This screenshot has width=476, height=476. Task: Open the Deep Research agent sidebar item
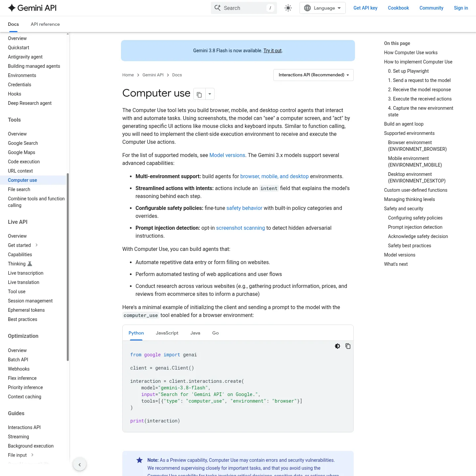point(30,103)
